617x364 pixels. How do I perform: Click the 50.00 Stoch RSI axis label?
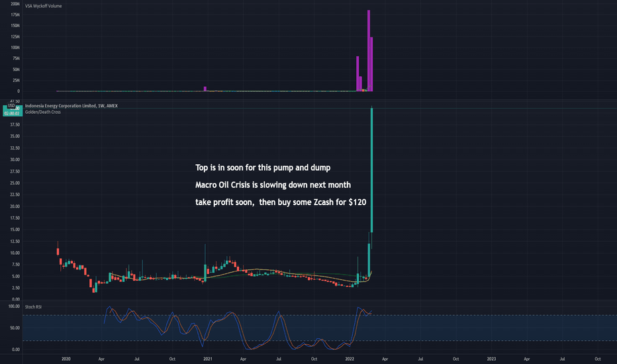pyautogui.click(x=15, y=328)
